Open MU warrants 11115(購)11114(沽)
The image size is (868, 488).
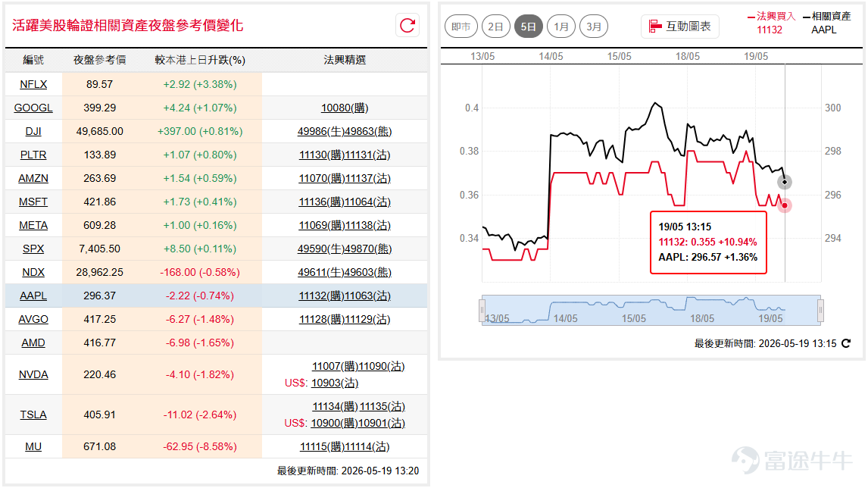click(x=345, y=447)
